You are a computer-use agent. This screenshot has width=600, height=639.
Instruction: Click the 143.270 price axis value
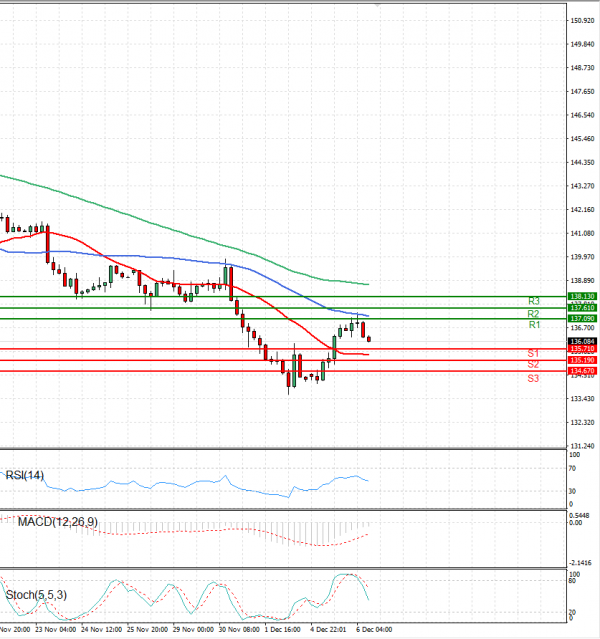pyautogui.click(x=582, y=186)
